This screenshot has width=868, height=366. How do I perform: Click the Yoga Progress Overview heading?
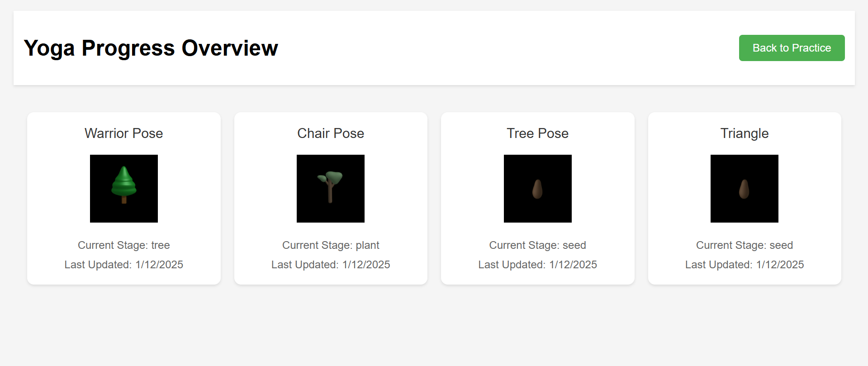(x=151, y=48)
